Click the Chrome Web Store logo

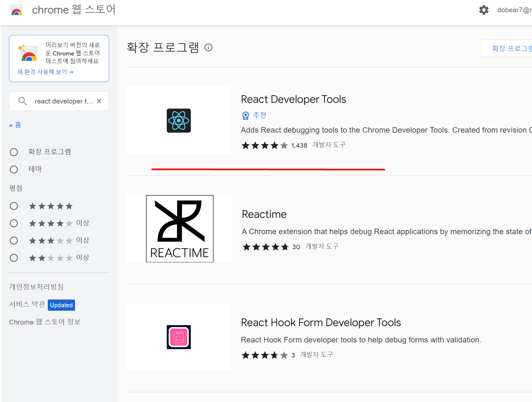[17, 10]
